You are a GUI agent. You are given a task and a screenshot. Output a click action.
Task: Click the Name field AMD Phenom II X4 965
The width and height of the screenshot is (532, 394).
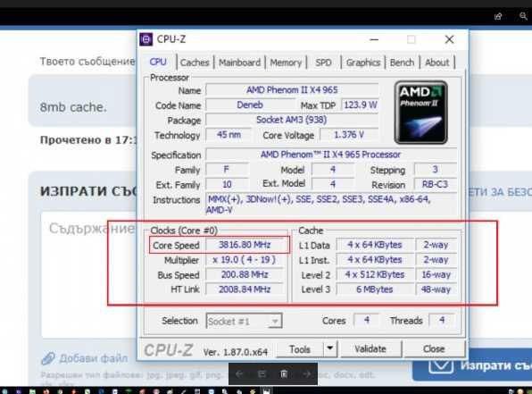click(x=292, y=90)
